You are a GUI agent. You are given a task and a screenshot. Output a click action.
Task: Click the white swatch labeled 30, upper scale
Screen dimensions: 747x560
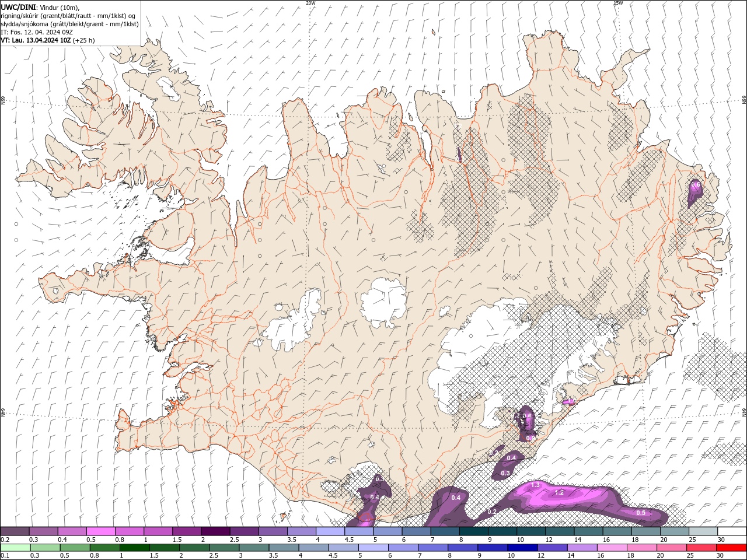pyautogui.click(x=732, y=531)
